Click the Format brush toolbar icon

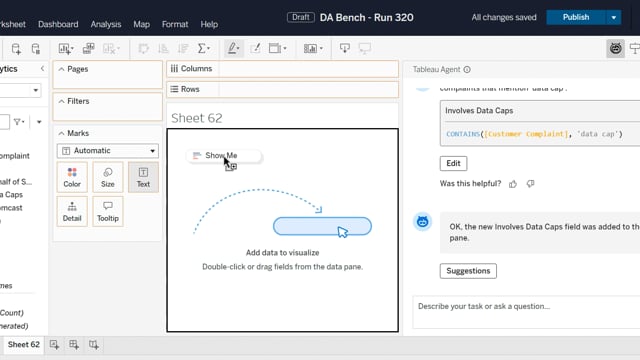click(256, 49)
